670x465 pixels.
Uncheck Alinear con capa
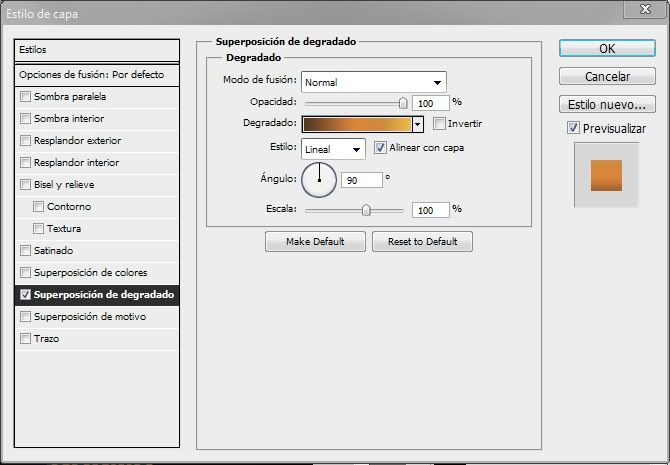380,148
